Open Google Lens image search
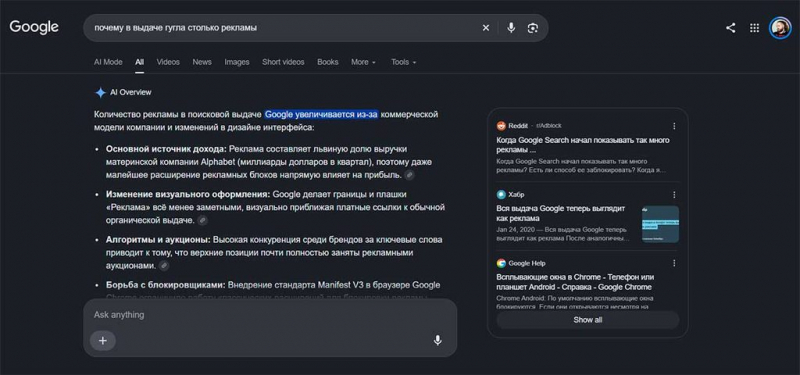The width and height of the screenshot is (800, 375). click(533, 28)
